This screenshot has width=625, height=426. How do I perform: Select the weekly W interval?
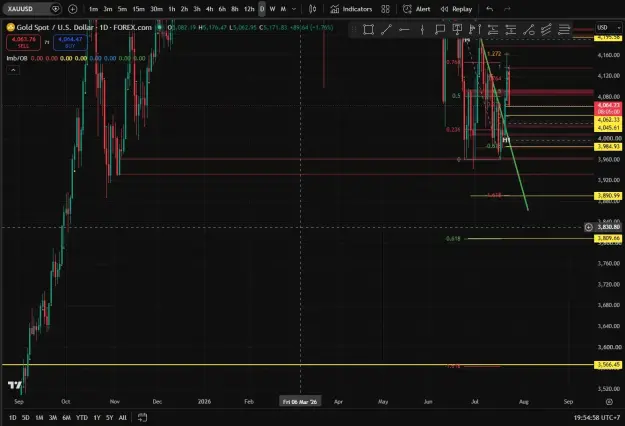(273, 9)
